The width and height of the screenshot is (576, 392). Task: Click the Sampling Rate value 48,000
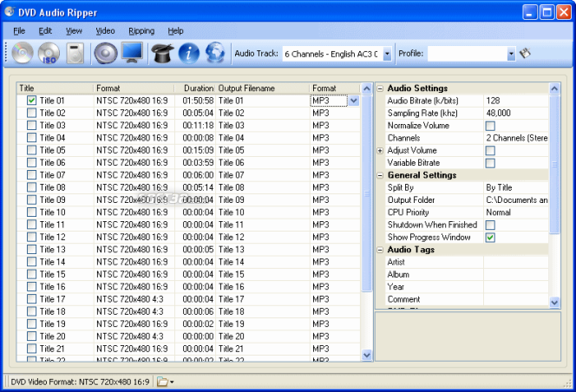516,113
